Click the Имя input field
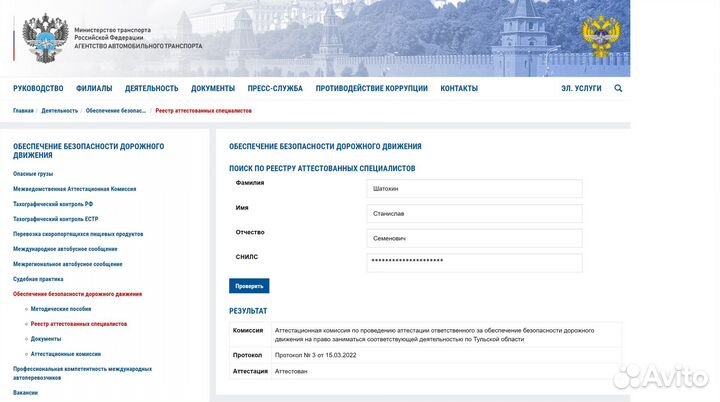 [474, 214]
